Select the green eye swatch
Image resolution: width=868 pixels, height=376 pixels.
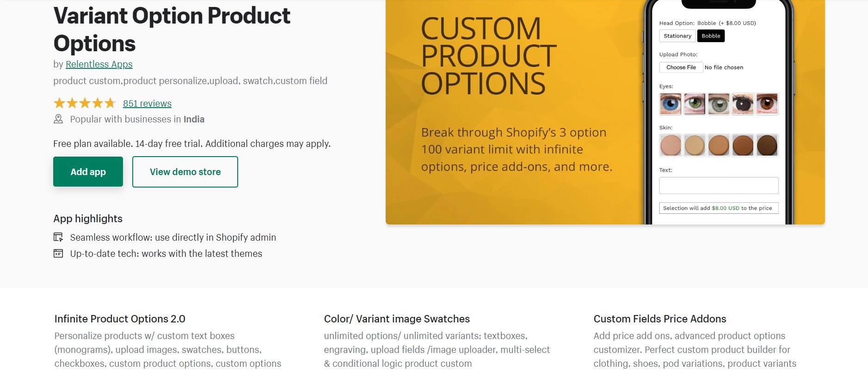(x=695, y=104)
